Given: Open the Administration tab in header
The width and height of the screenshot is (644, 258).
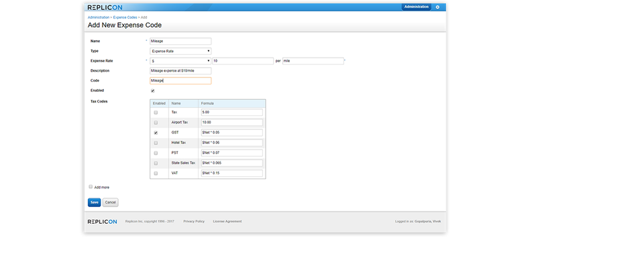Looking at the screenshot, I should click(417, 7).
